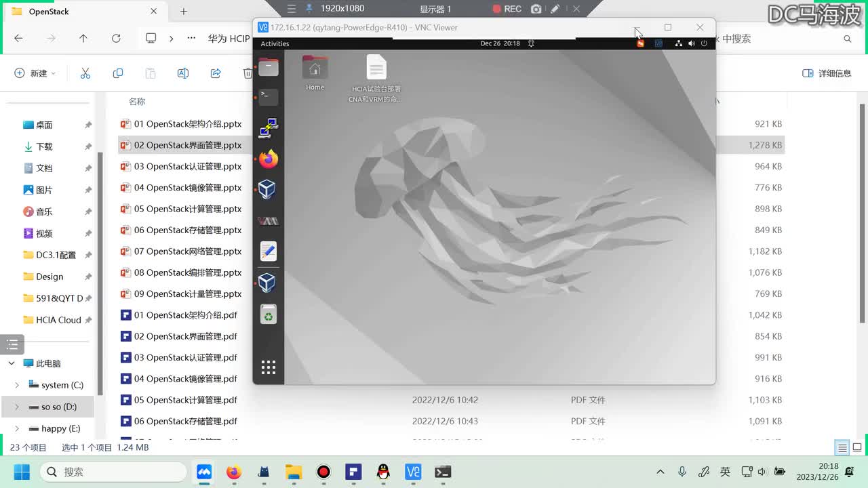Click the Explorer search box

click(787, 39)
